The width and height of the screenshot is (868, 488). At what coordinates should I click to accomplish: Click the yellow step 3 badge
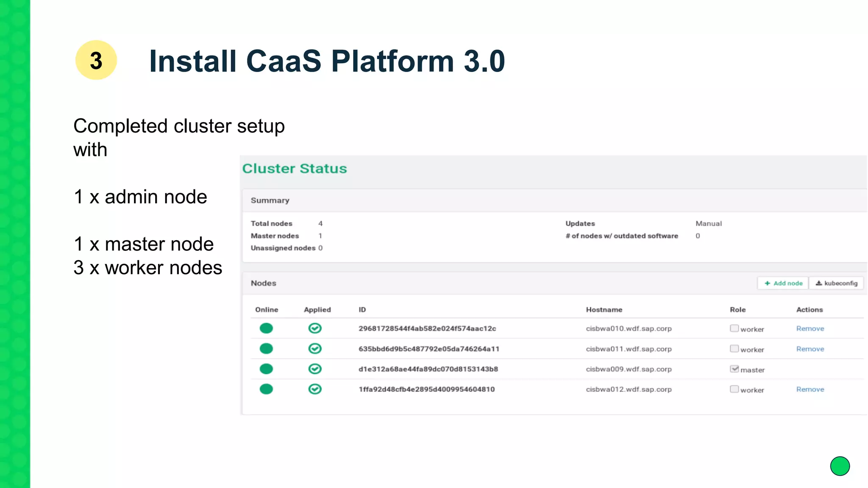pos(96,60)
